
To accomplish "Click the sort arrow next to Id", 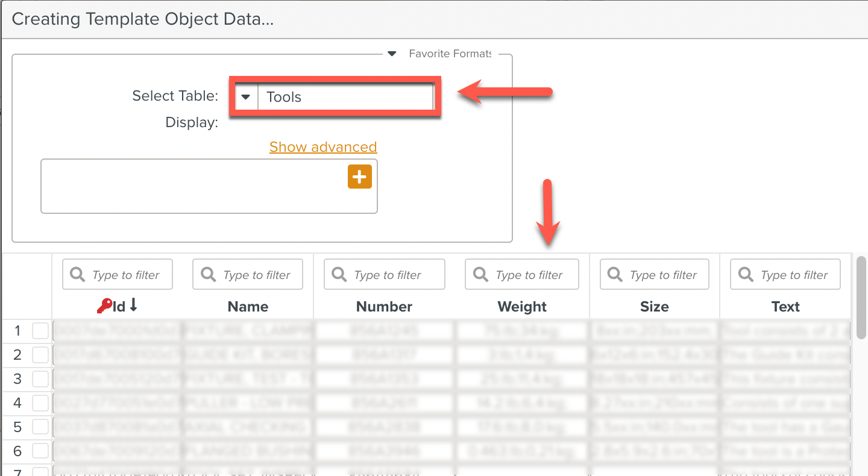I will tap(133, 306).
